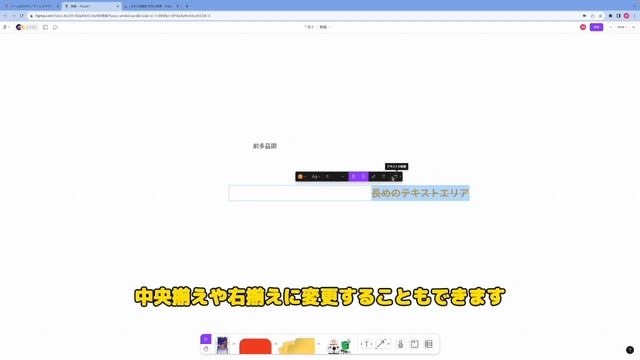Switch to the active FigJam browser tab
The width and height of the screenshot is (640, 360).
92,6
